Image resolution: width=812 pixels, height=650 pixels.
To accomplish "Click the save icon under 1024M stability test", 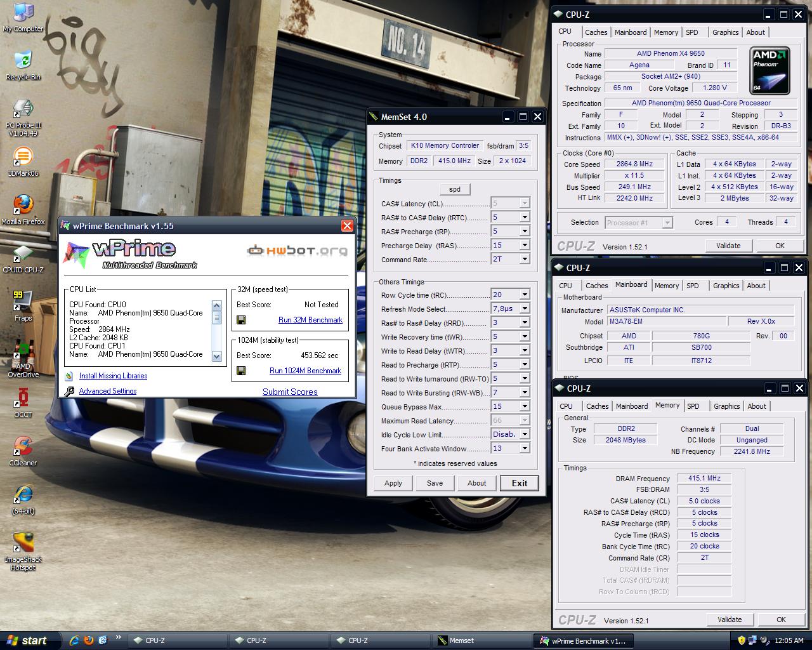I will tap(241, 371).
